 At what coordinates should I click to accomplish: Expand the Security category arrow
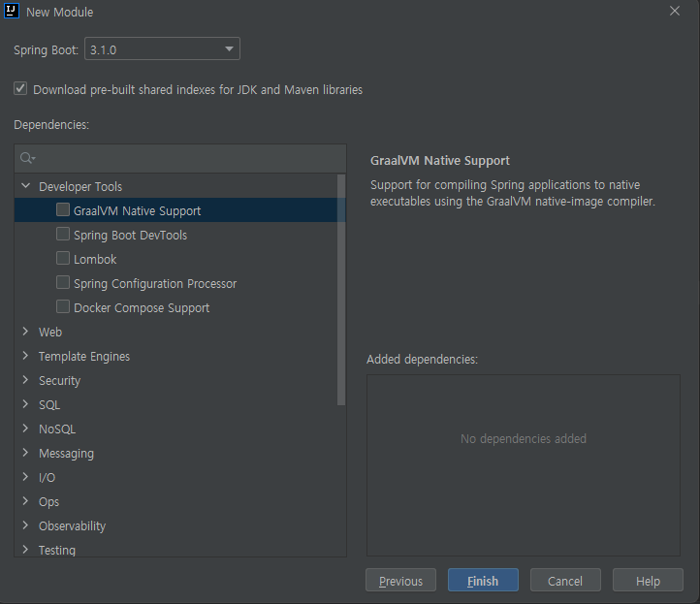(26, 380)
